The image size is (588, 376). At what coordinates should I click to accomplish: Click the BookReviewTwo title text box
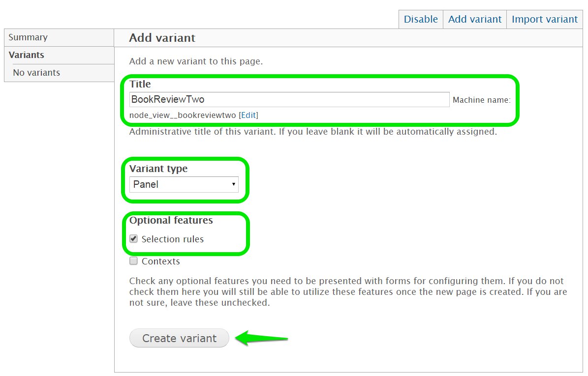289,99
